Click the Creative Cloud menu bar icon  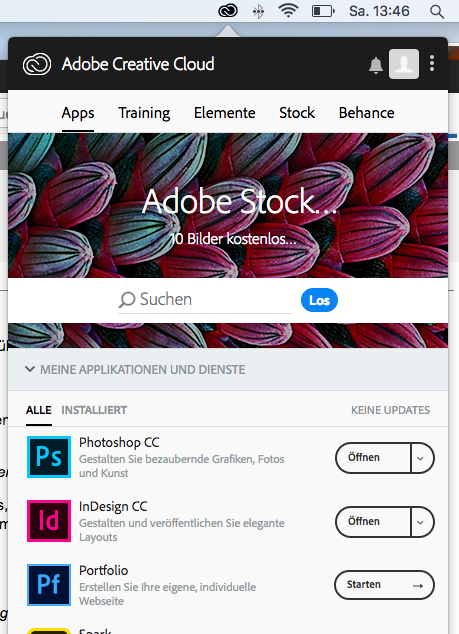pyautogui.click(x=228, y=11)
